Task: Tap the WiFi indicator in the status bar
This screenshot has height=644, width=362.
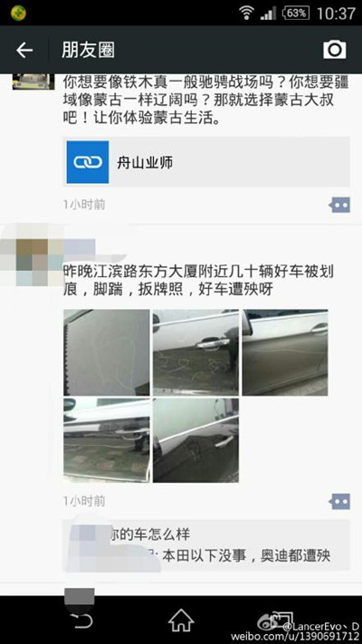Action: pyautogui.click(x=246, y=13)
